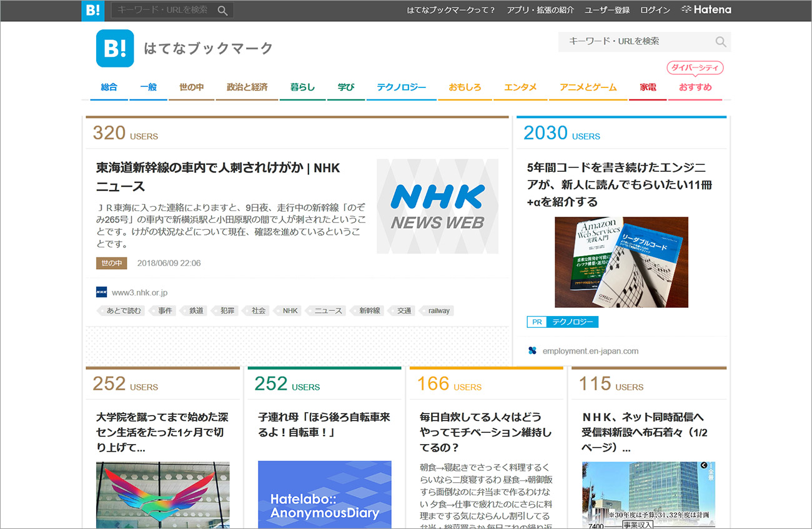Open the www3.nhk.or.jp domain link
812x529 pixels.
tap(139, 292)
